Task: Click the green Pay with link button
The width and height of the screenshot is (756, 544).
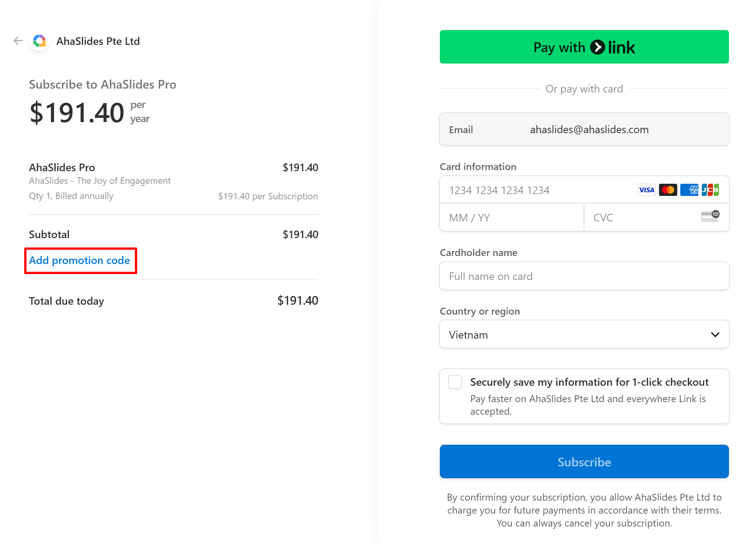Action: (584, 47)
